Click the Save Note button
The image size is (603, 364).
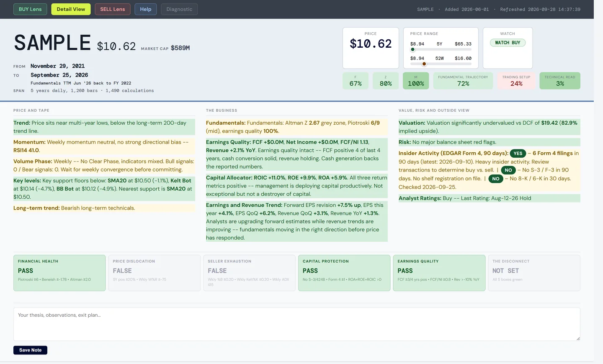pyautogui.click(x=30, y=350)
